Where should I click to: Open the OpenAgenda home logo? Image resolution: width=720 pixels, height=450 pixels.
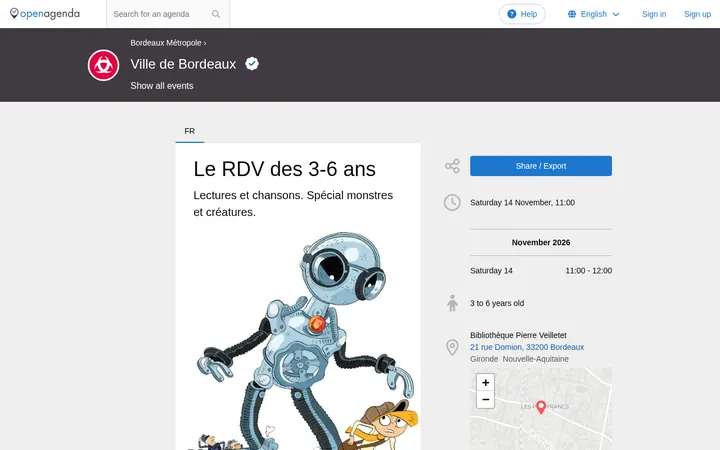pos(45,14)
